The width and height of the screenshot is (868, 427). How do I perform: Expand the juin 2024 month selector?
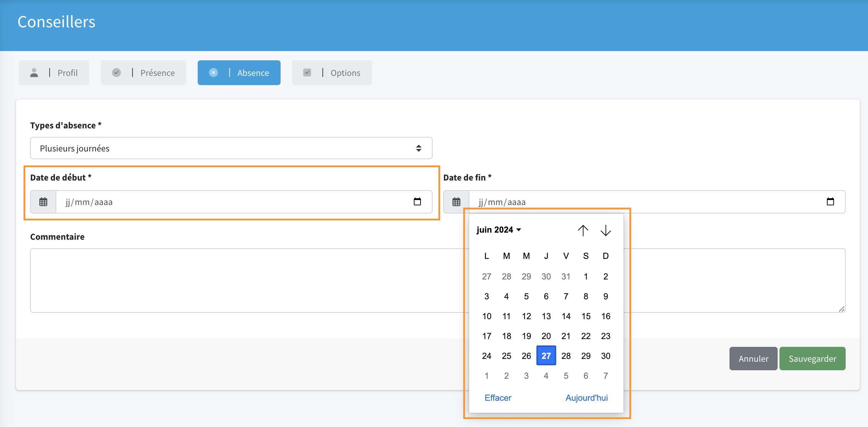coord(498,230)
